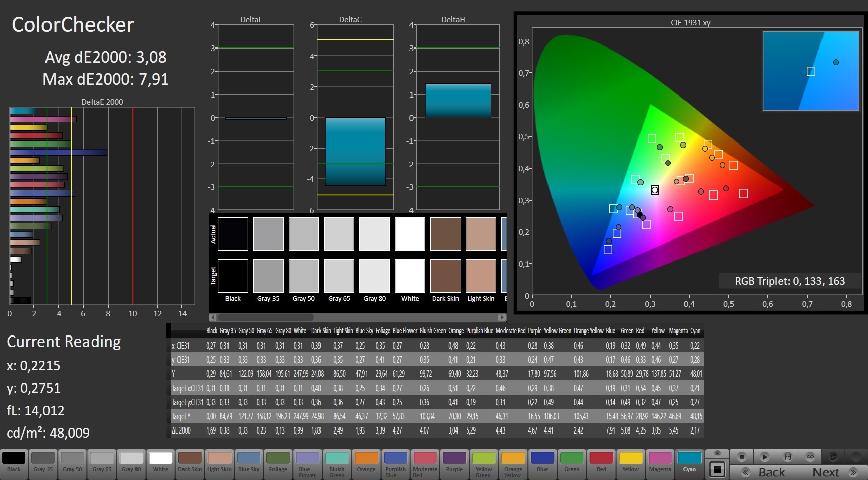The image size is (868, 480).
Task: Click the Actual Black swatch
Action: [x=233, y=234]
